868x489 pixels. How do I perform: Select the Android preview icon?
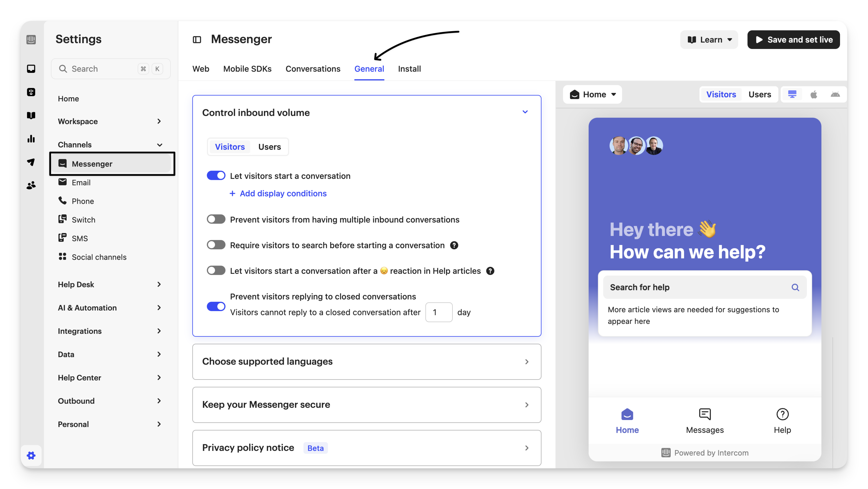coord(835,94)
